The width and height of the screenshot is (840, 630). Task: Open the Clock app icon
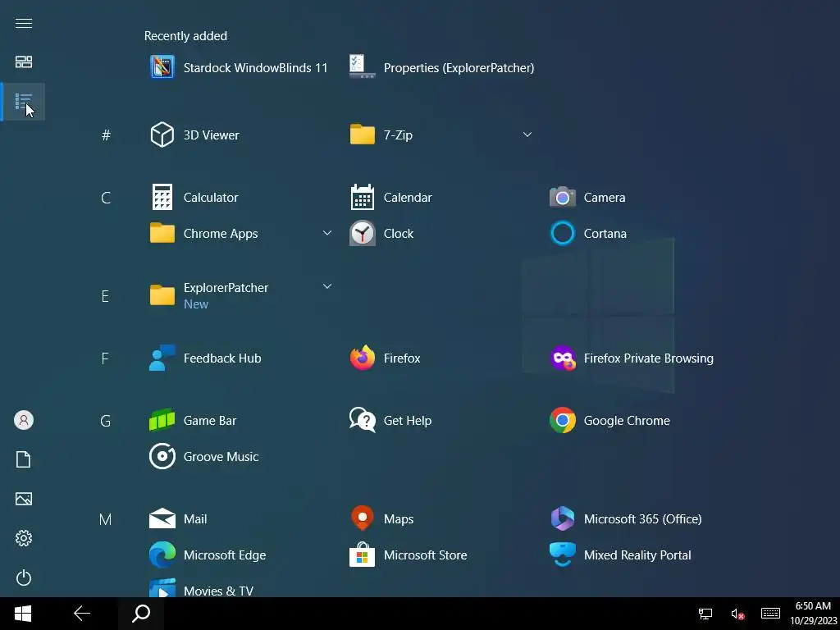click(x=362, y=234)
